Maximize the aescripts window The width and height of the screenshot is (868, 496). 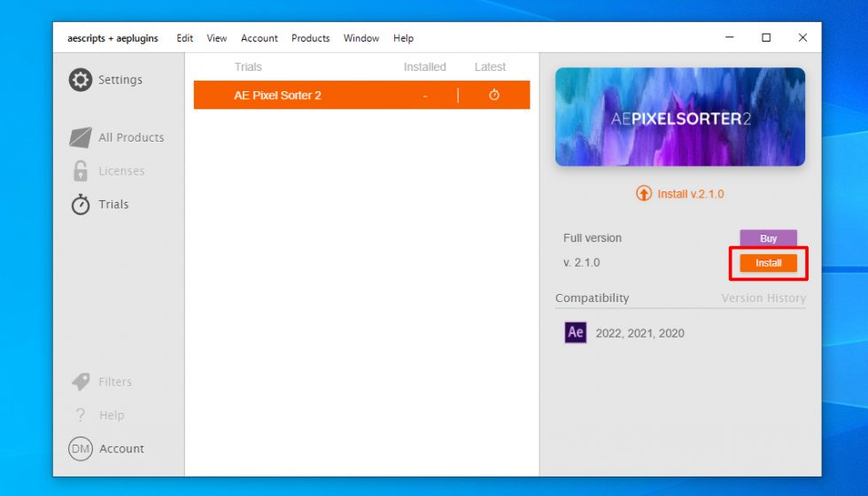766,37
